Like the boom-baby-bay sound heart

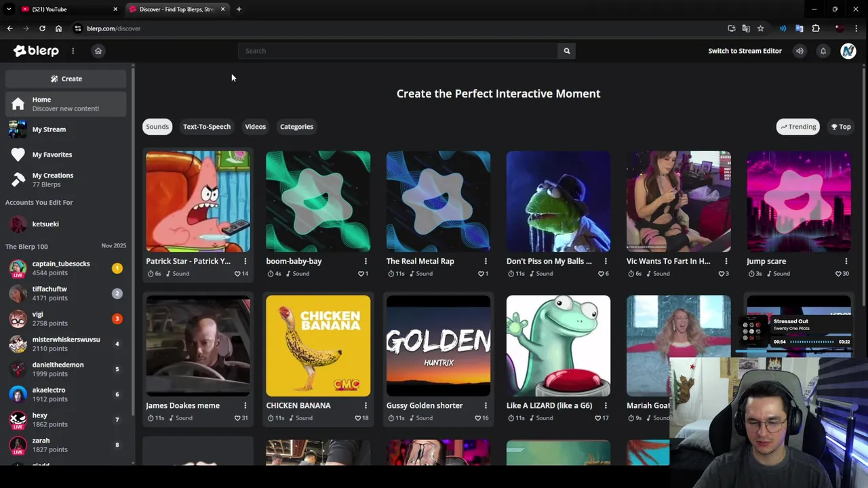pyautogui.click(x=361, y=274)
